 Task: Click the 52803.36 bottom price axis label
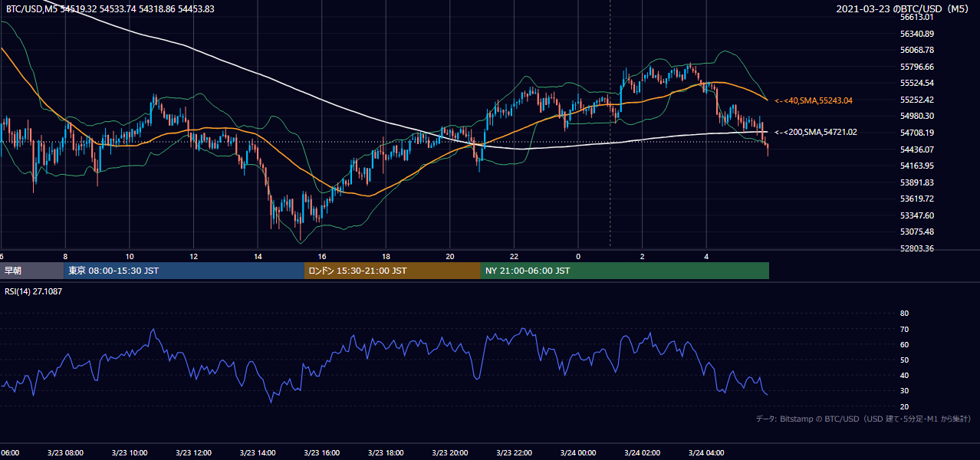[917, 248]
